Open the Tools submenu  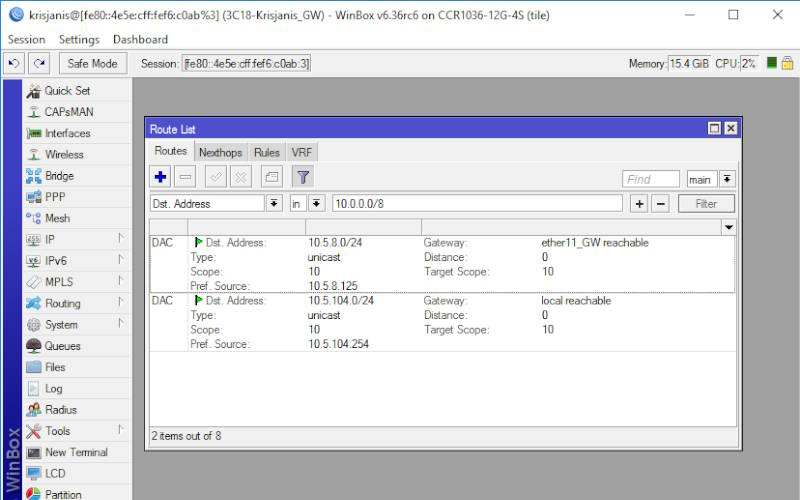pyautogui.click(x=78, y=431)
